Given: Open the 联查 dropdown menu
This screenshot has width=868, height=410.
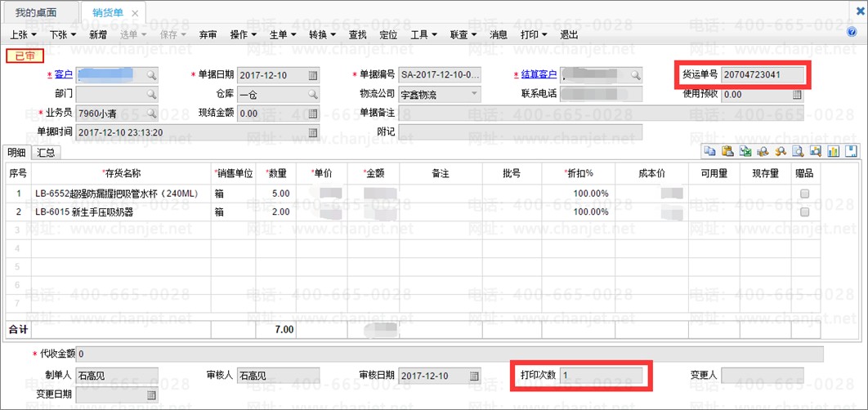Looking at the screenshot, I should 463,34.
